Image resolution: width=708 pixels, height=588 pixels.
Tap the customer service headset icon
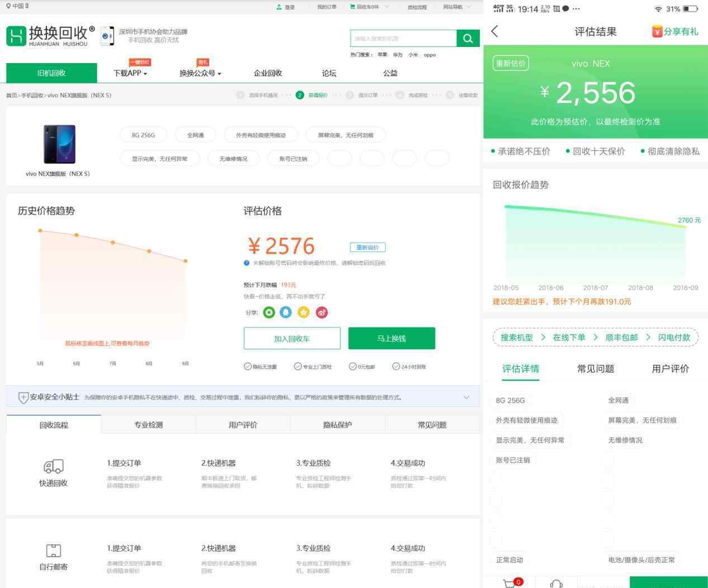pos(556,584)
